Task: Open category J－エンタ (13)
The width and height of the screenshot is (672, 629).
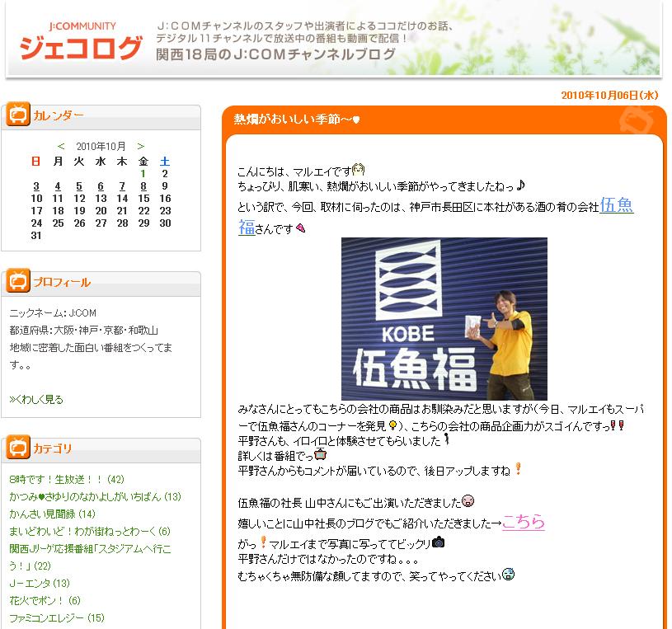Action: click(x=40, y=583)
